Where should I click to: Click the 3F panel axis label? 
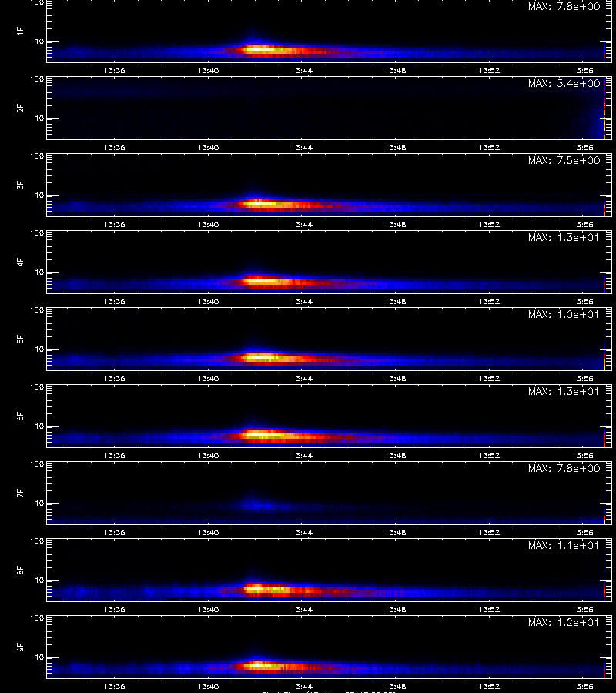tap(20, 185)
